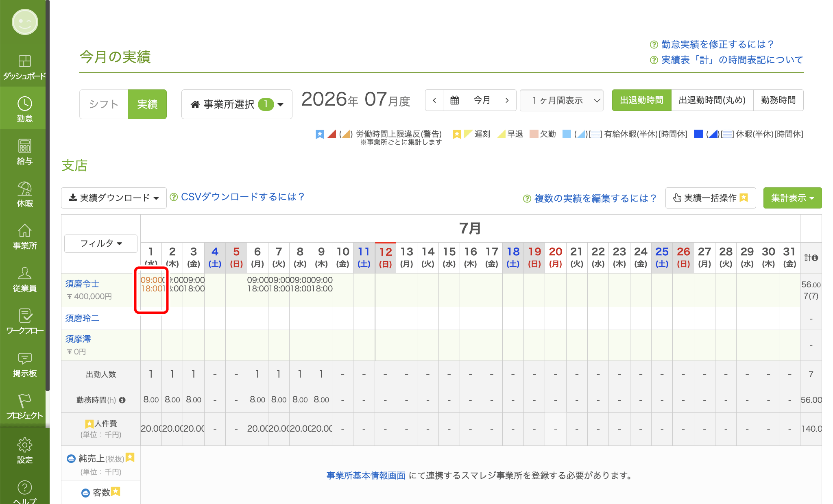Open 事業所選択 dropdown
This screenshot has width=833, height=504.
click(237, 104)
